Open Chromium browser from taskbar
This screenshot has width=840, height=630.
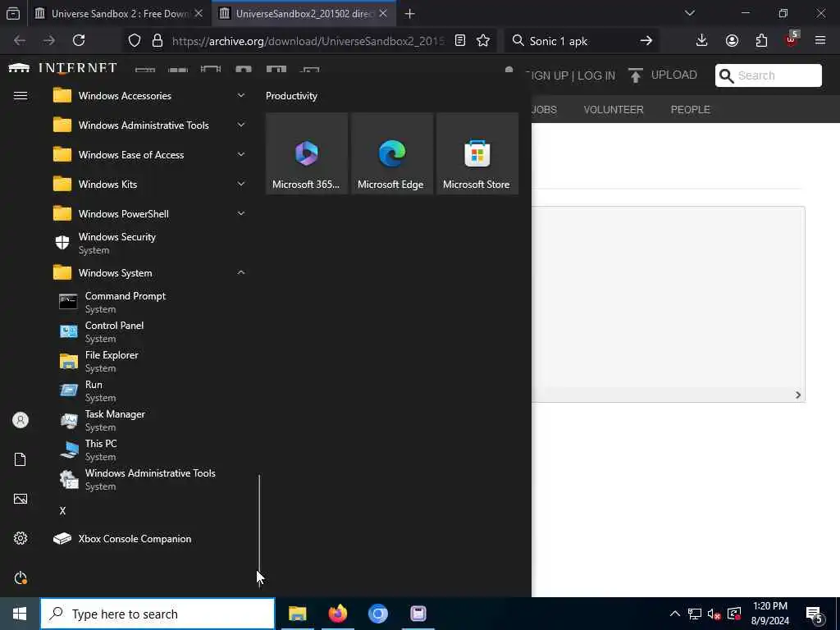[377, 614]
